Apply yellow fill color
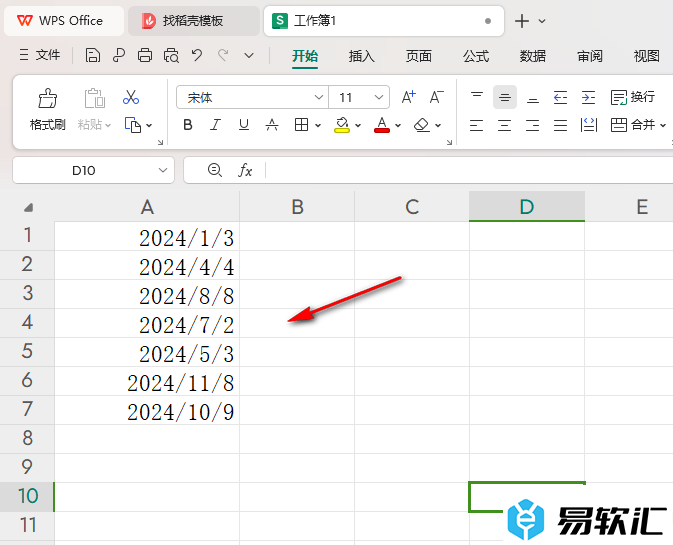The image size is (673, 545). pos(342,125)
